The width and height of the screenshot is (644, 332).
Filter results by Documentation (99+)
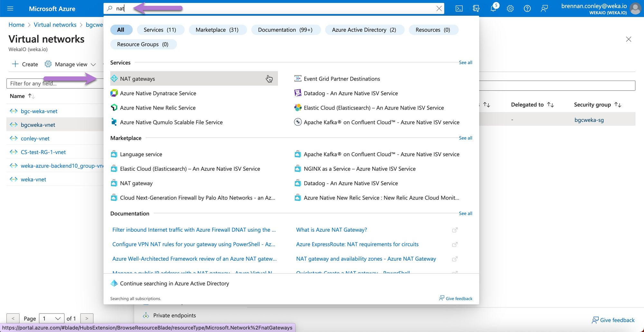click(285, 30)
